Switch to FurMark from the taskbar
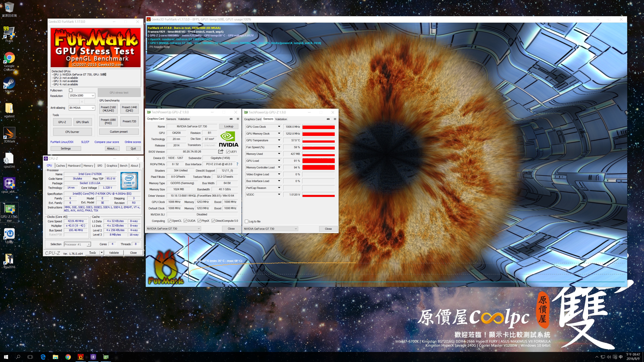The image size is (644, 362). (x=80, y=357)
